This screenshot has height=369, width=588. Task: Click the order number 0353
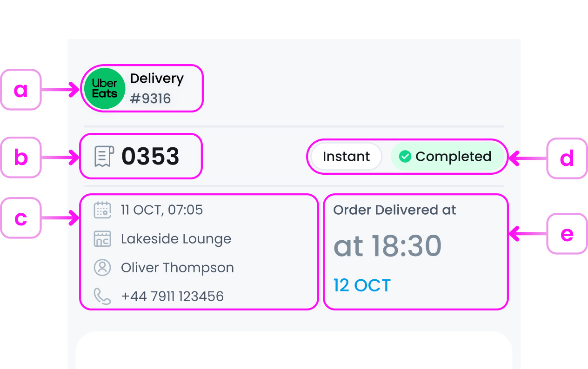149,156
